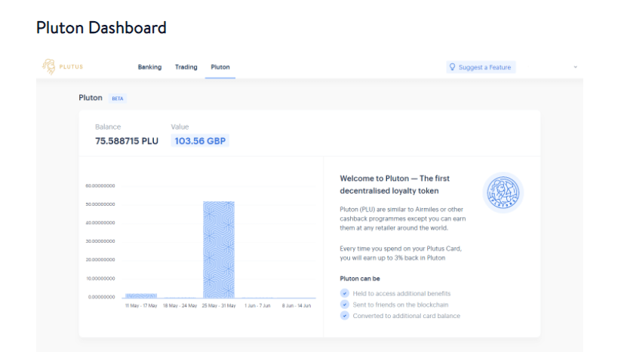Click the Value label
Viewport: 627px width, 364px height.
click(180, 127)
